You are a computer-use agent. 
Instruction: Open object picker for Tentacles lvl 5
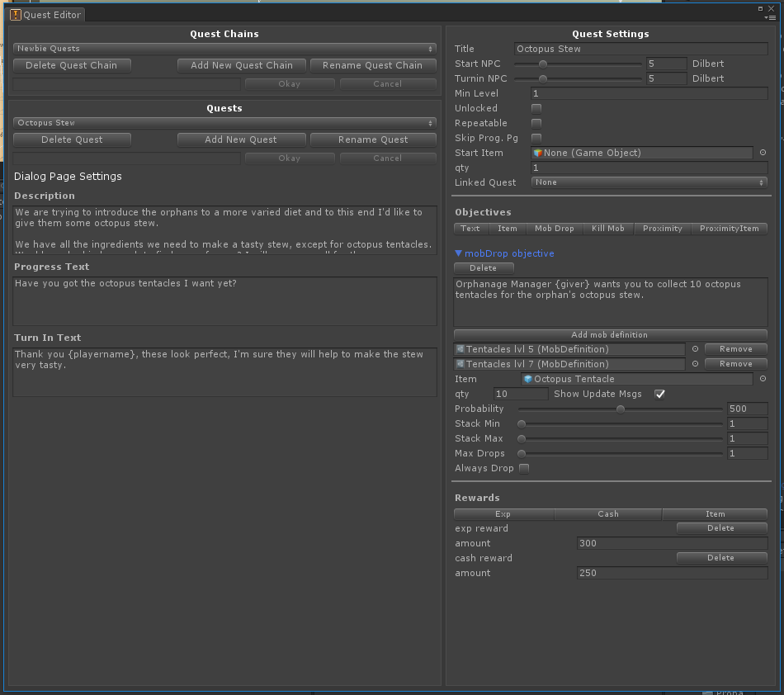(695, 349)
